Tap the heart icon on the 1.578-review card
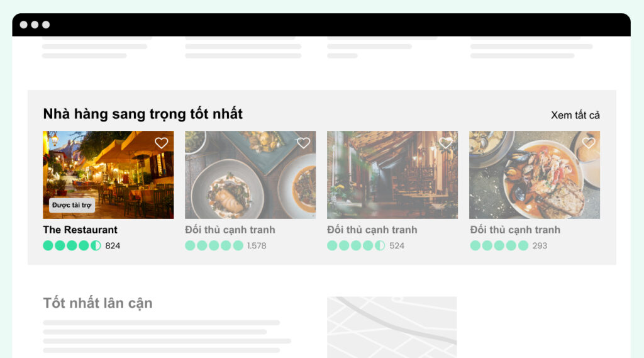The width and height of the screenshot is (644, 358). (x=304, y=143)
